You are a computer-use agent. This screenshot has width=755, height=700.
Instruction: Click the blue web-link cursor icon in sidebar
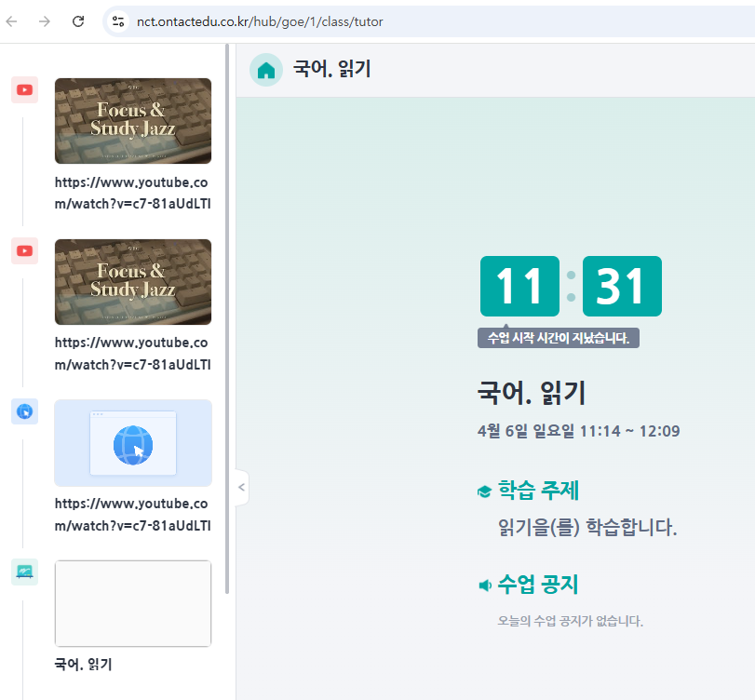(x=24, y=411)
